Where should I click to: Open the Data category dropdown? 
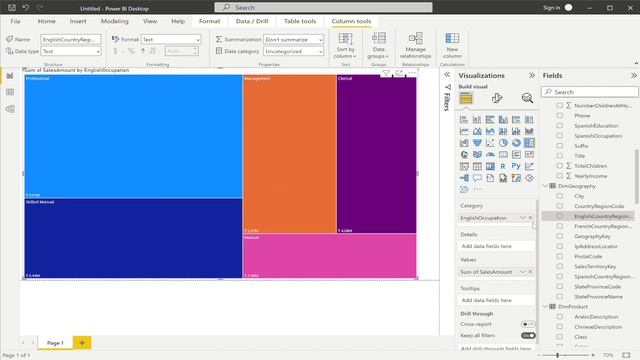point(293,51)
